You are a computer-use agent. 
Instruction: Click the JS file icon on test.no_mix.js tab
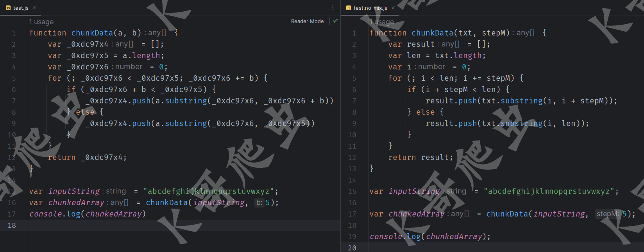click(349, 8)
